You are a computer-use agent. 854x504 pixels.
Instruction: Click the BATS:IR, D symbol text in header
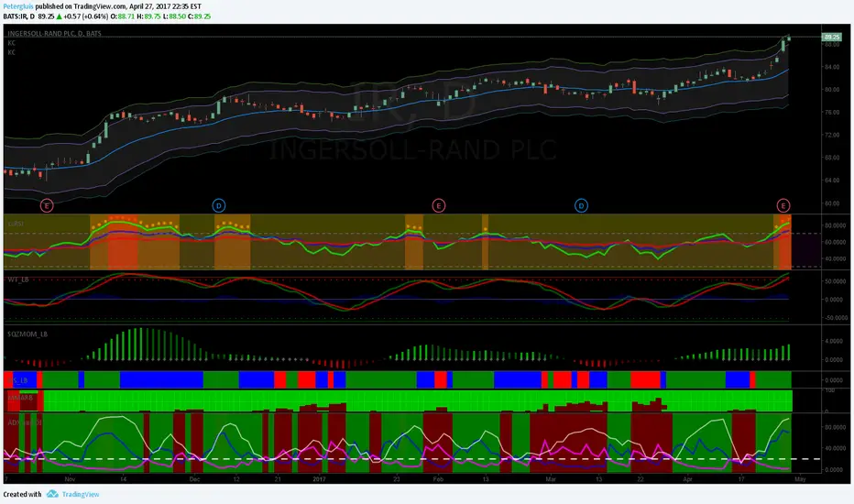(19, 16)
